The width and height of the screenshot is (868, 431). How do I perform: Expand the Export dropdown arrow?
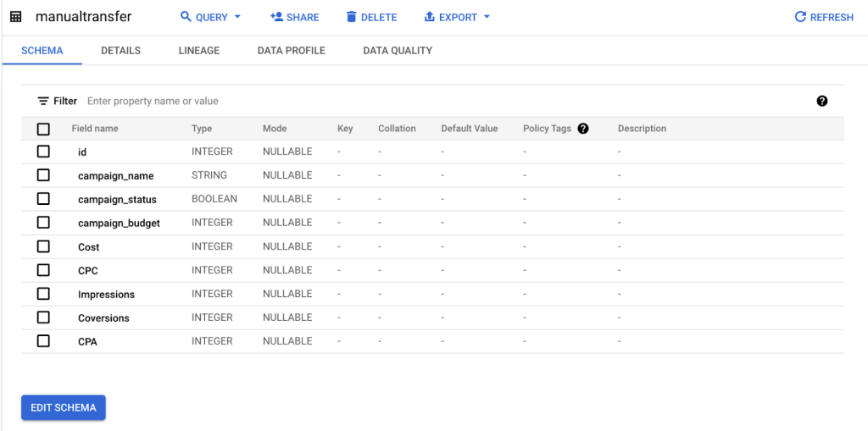487,17
